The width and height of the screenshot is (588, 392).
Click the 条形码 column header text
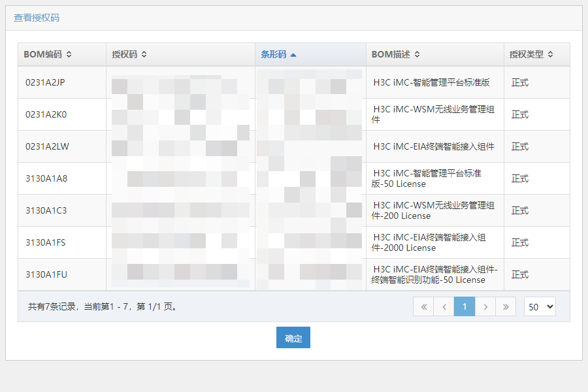273,54
